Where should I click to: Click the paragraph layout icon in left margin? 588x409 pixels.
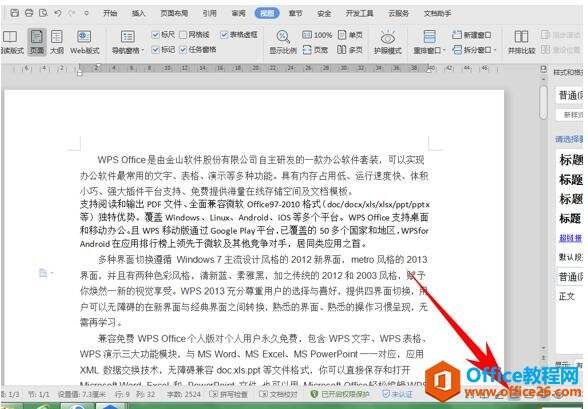click(43, 273)
